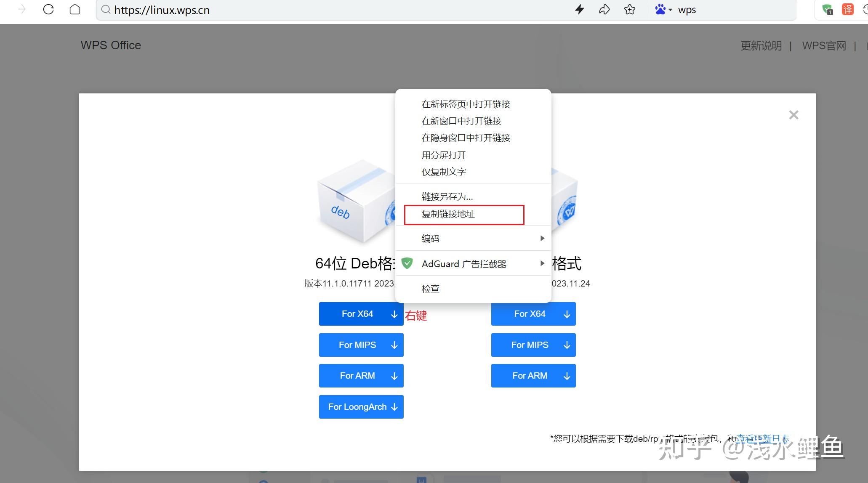Click the lightning bolt icon in toolbar

(580, 10)
